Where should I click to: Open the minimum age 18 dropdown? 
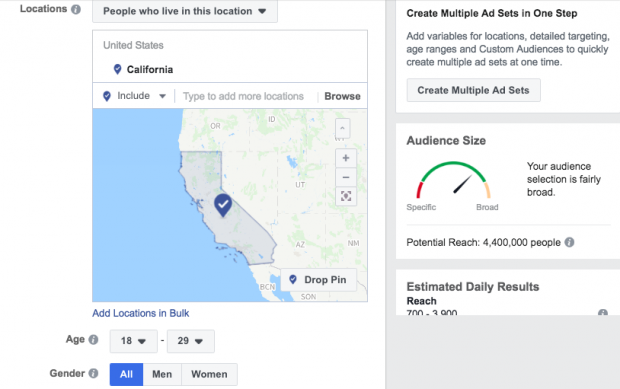(134, 341)
